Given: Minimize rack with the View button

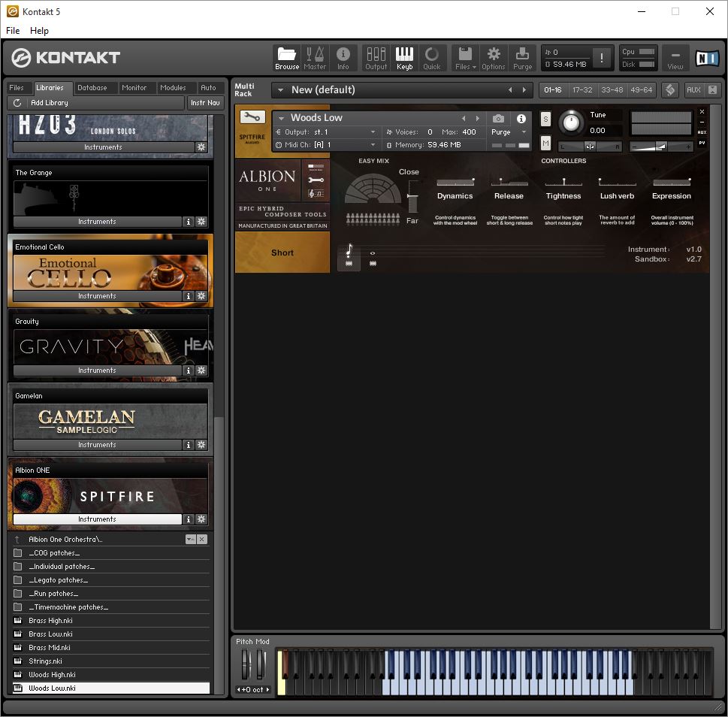Looking at the screenshot, I should 675,58.
